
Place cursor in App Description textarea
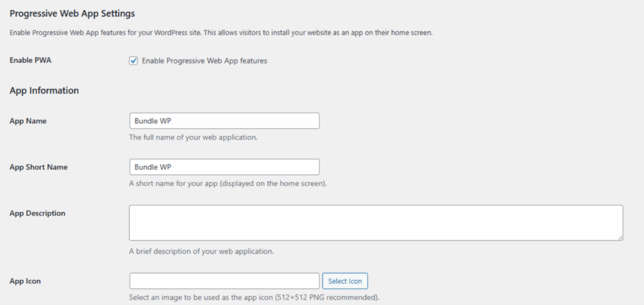[x=375, y=223]
